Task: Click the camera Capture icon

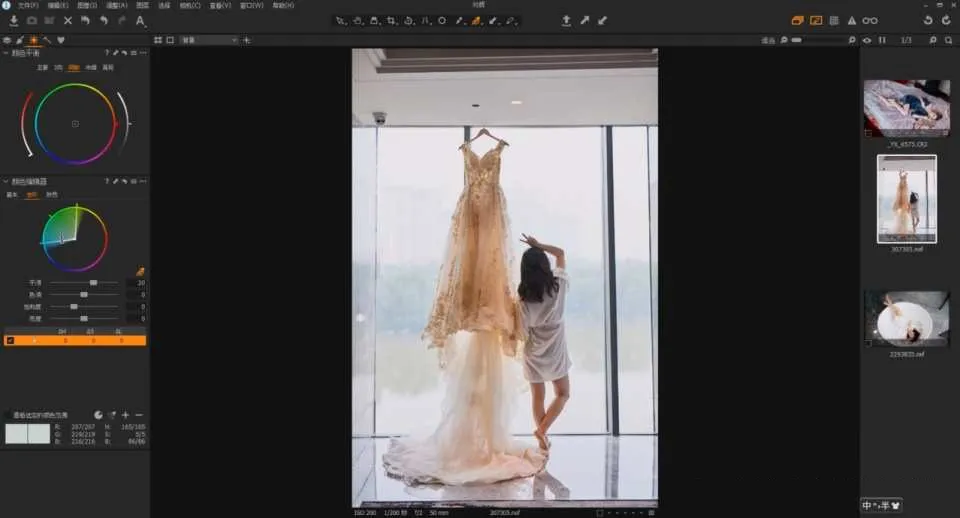Action: 32,21
